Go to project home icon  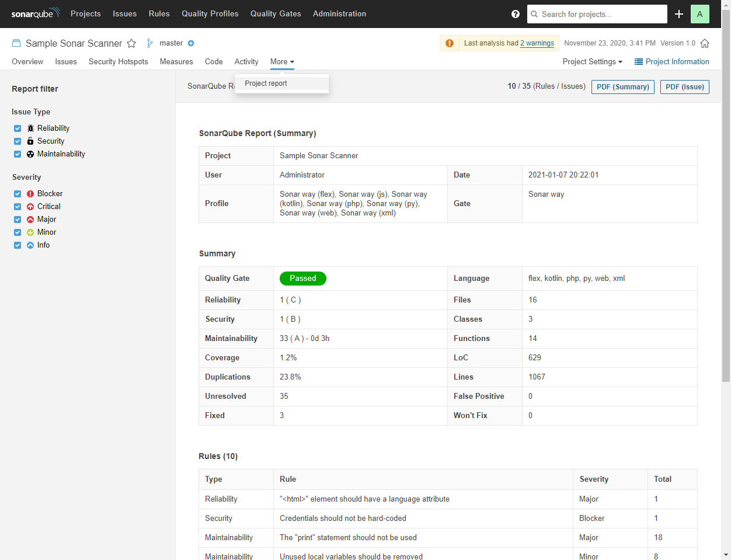(705, 43)
